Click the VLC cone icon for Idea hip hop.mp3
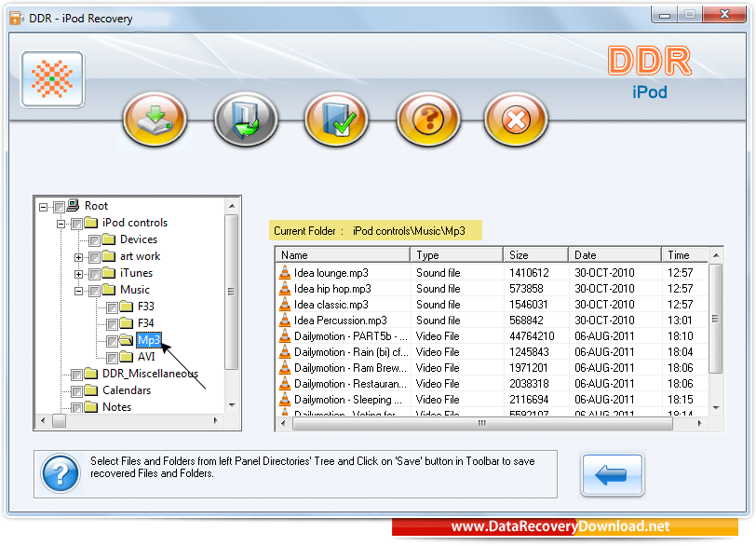756x546 pixels. click(285, 289)
